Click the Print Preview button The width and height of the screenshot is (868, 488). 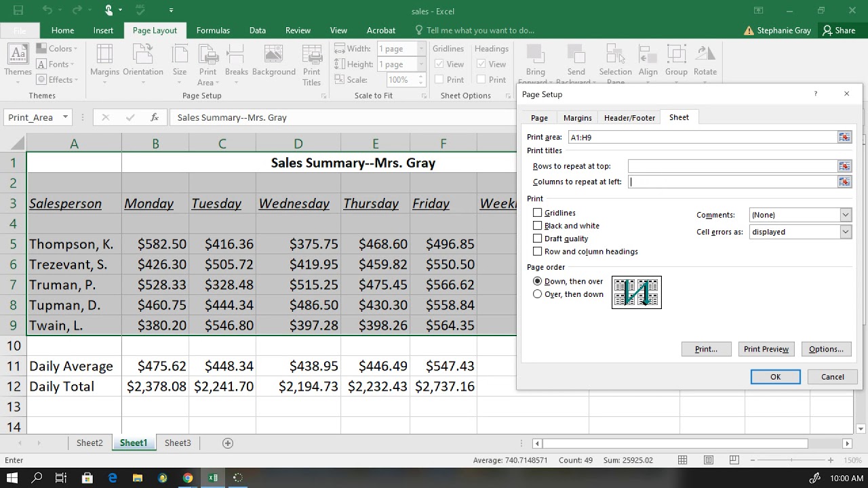click(x=766, y=349)
